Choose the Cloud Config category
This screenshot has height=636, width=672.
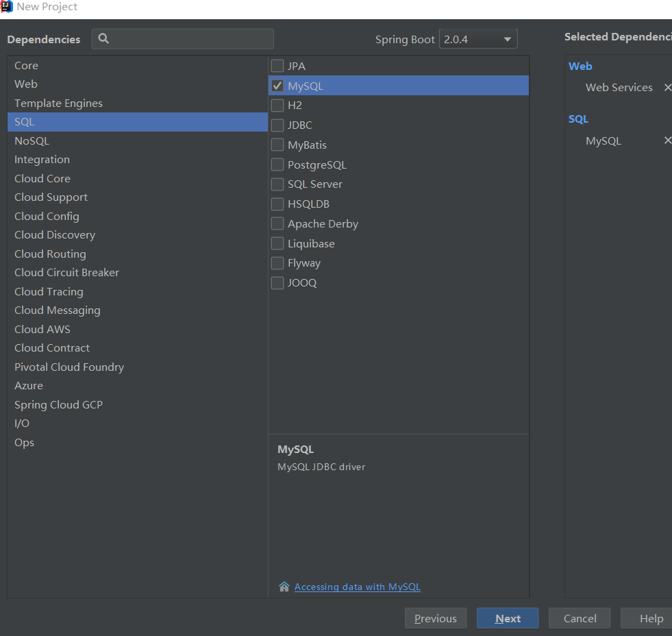(x=47, y=216)
